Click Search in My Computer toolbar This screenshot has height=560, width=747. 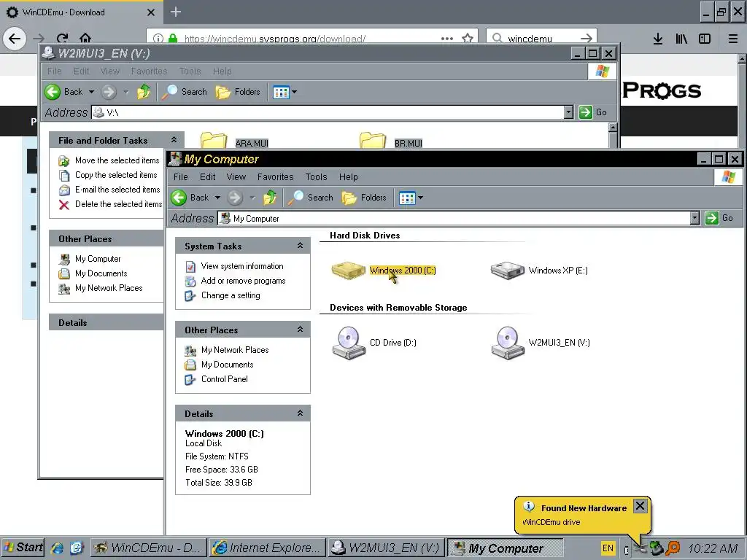coord(310,197)
